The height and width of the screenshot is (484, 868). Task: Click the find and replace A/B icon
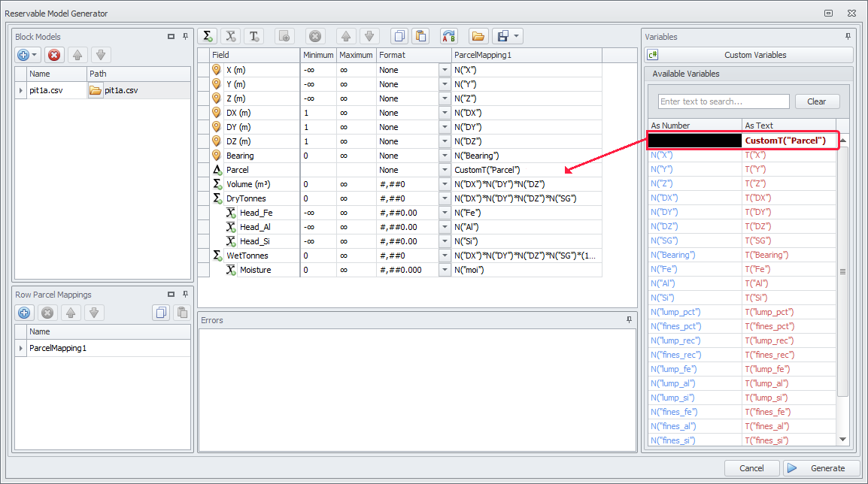click(x=449, y=36)
